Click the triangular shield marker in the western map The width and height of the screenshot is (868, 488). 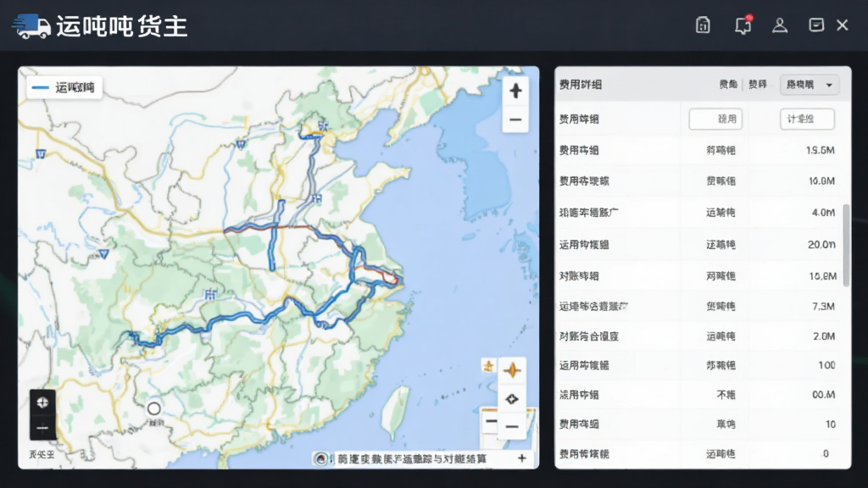(103, 254)
